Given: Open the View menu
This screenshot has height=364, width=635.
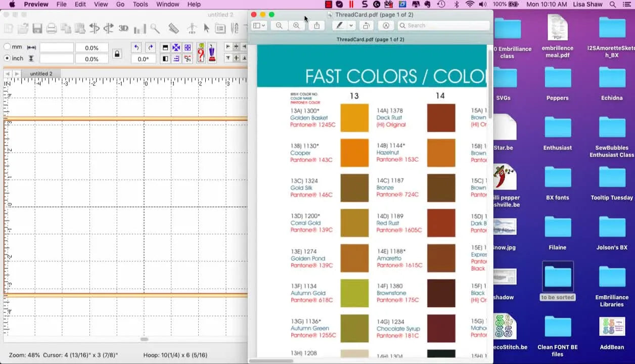Looking at the screenshot, I should (x=101, y=5).
